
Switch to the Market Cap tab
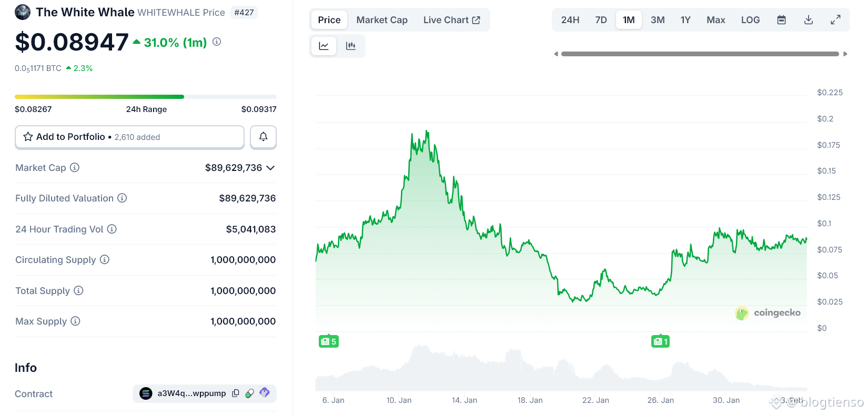pyautogui.click(x=382, y=20)
